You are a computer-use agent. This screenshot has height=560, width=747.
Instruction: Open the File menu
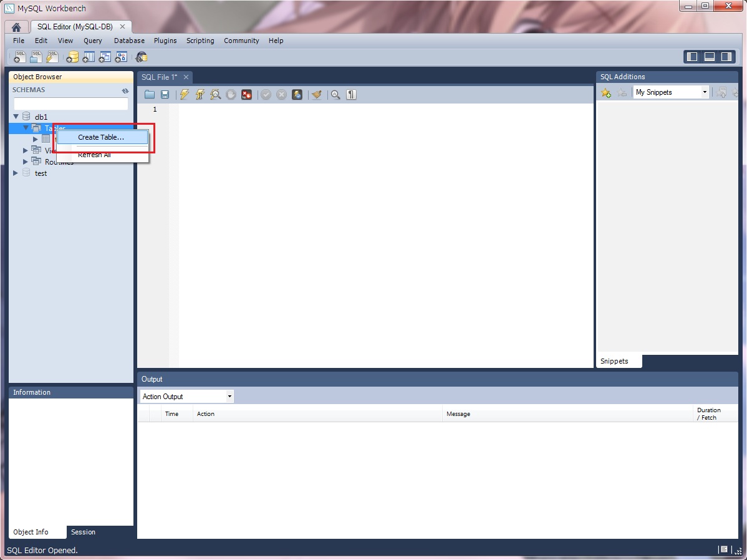point(19,41)
